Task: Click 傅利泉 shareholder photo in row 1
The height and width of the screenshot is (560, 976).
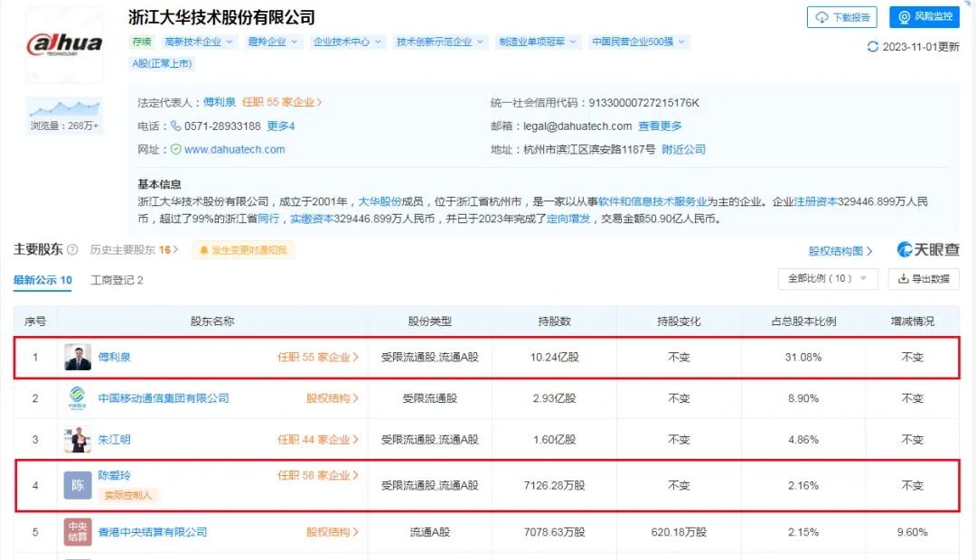Action: pyautogui.click(x=78, y=357)
